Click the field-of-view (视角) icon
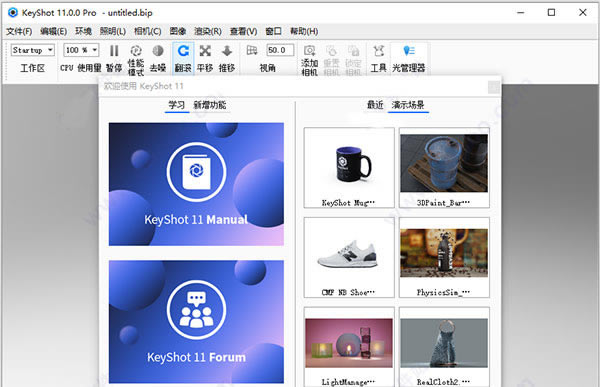The image size is (600, 387). coord(252,50)
